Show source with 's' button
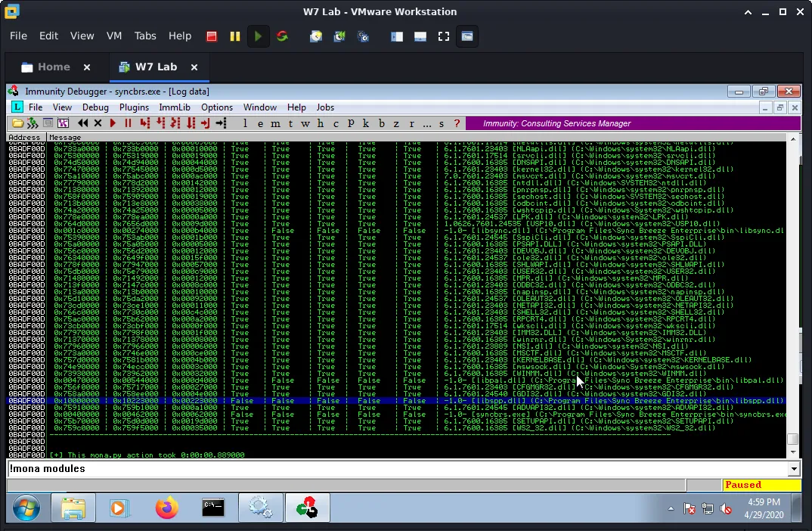Screen dimensions: 812x531 (442, 123)
